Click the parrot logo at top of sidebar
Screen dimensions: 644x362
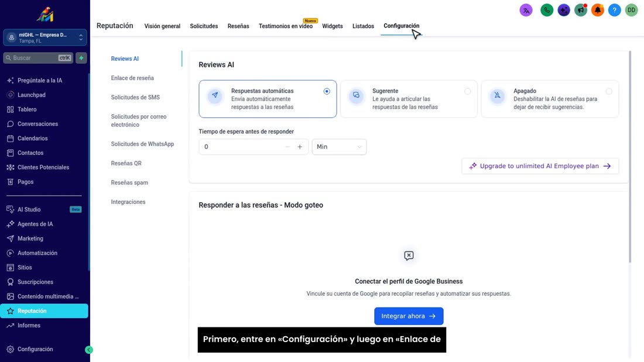click(45, 15)
